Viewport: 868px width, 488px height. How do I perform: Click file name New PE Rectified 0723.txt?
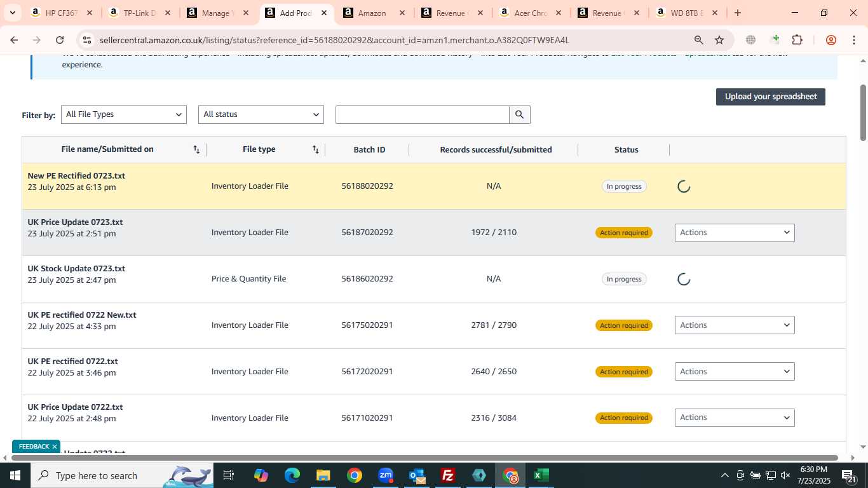tap(76, 176)
